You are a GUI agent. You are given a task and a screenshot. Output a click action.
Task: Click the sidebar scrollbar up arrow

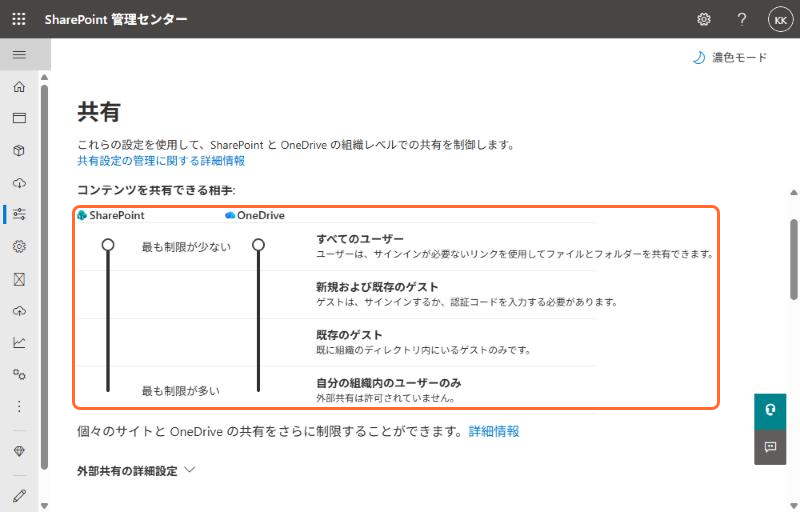click(x=44, y=78)
